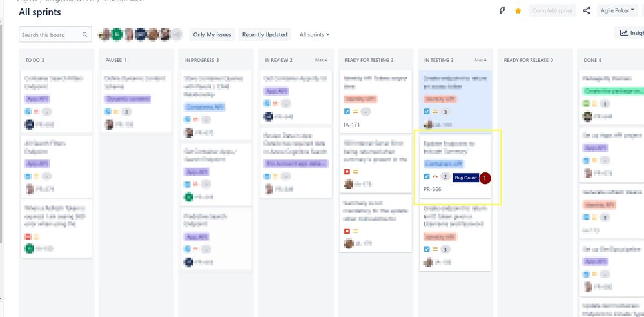
Task: Click assignee avatar on the PAUSED column card
Action: (x=108, y=125)
